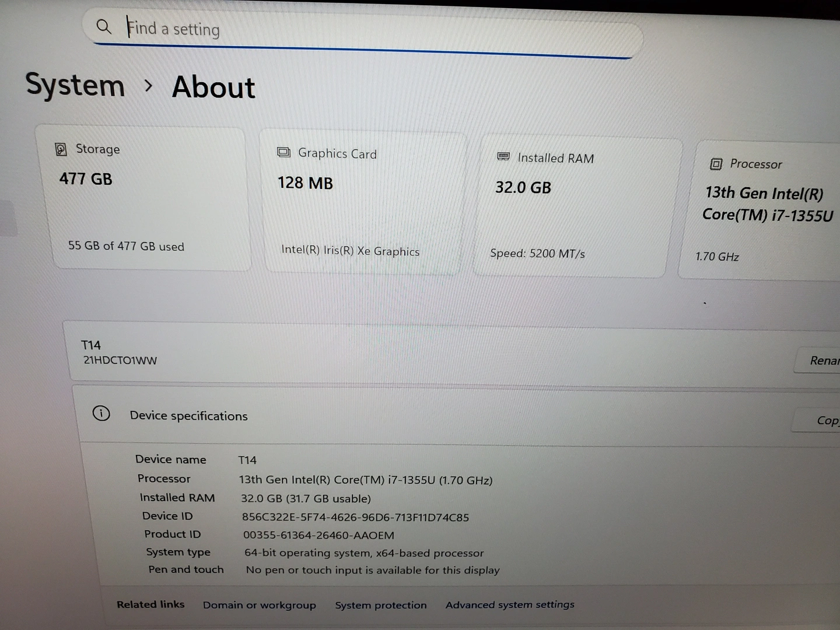840x630 pixels.
Task: Click the Installed RAM memory icon
Action: coord(503,156)
